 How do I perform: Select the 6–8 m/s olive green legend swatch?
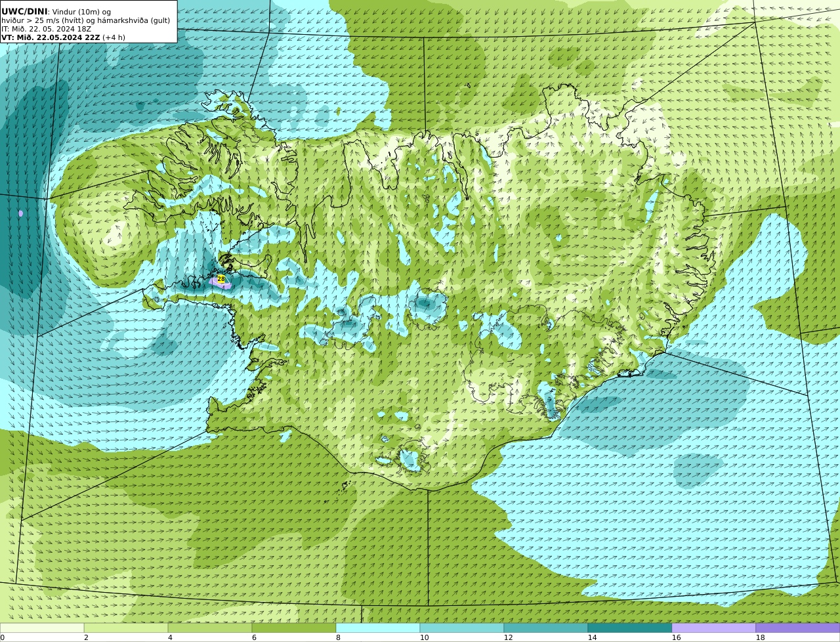294,628
